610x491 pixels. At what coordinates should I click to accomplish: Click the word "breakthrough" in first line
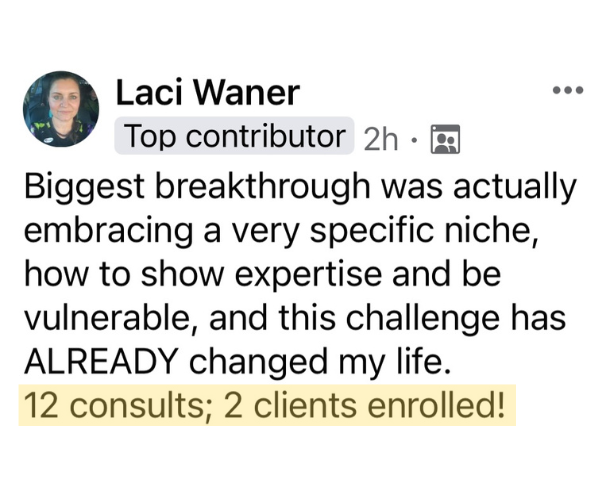tap(263, 187)
